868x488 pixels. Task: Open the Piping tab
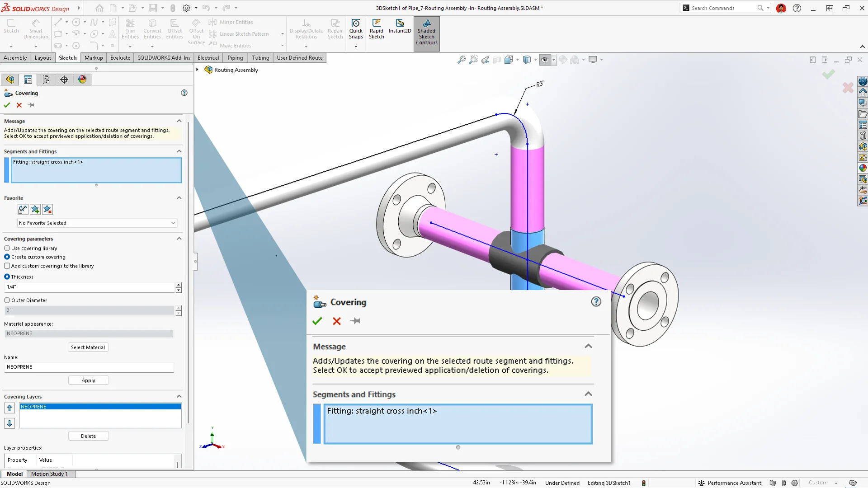click(x=235, y=58)
